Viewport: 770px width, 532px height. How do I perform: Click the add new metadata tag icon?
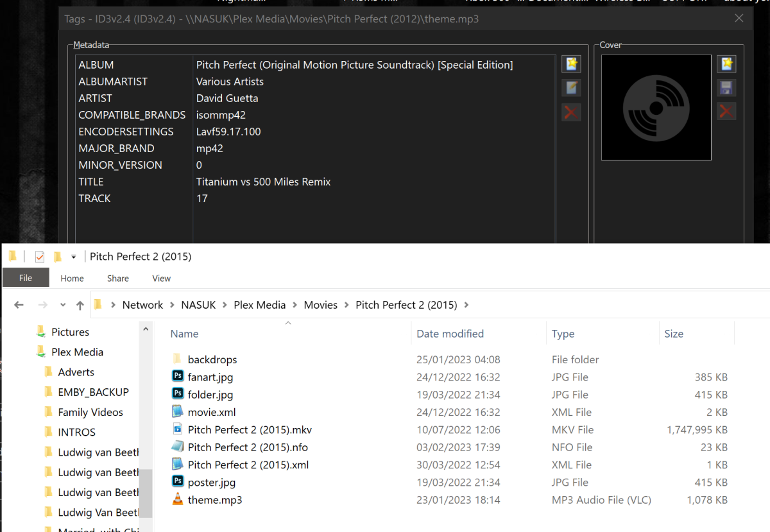[571, 64]
